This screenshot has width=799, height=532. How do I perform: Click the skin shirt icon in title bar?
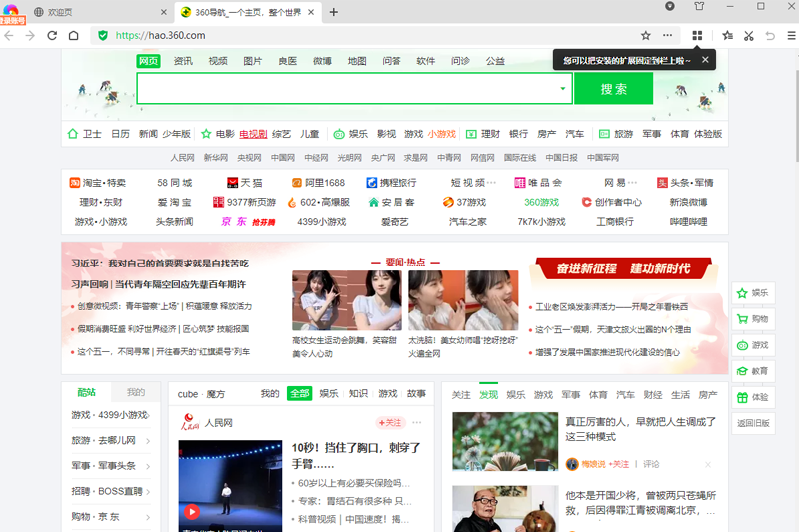tap(699, 6)
